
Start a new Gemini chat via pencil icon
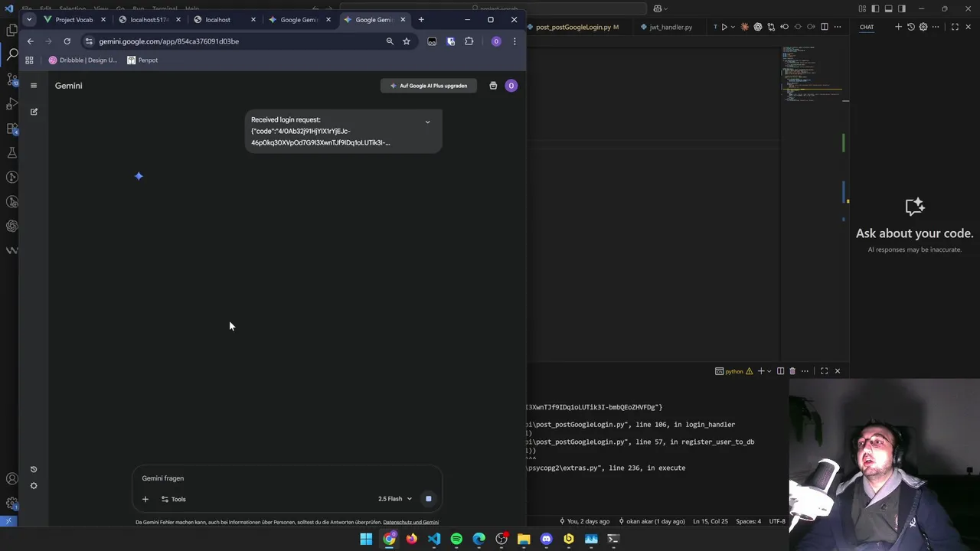click(x=34, y=112)
